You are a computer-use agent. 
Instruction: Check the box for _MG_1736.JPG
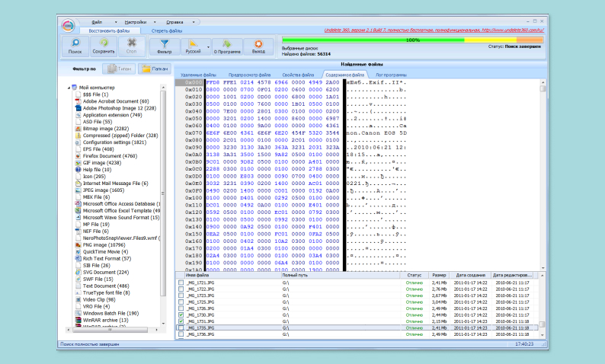point(181,334)
